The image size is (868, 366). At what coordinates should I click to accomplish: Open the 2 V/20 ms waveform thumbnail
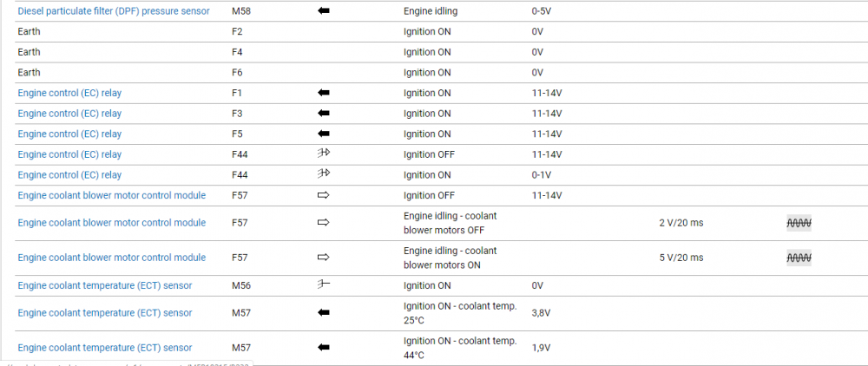click(799, 223)
